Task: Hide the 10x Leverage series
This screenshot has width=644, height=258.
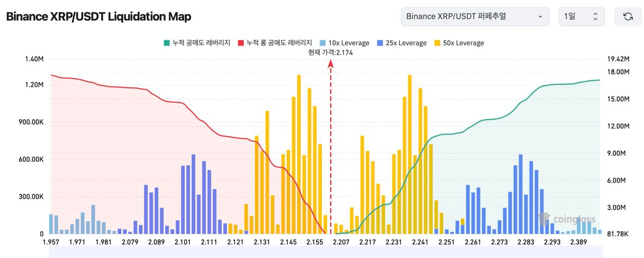Action: [349, 43]
